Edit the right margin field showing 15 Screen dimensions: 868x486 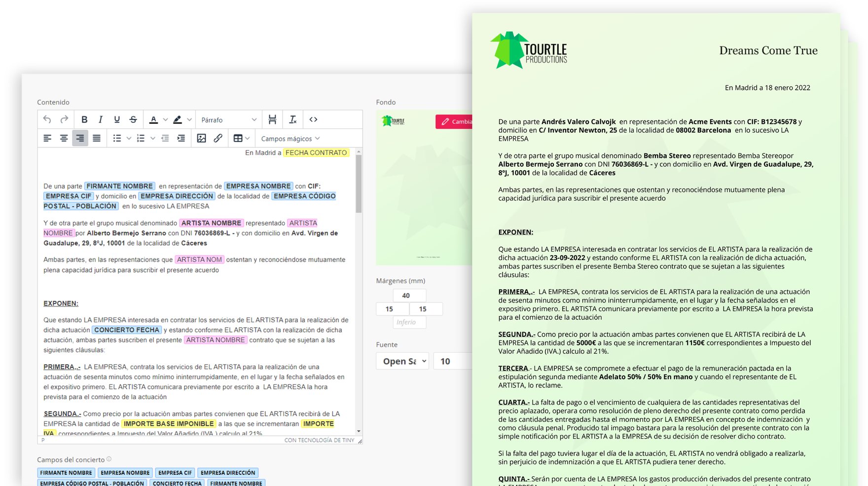(426, 309)
